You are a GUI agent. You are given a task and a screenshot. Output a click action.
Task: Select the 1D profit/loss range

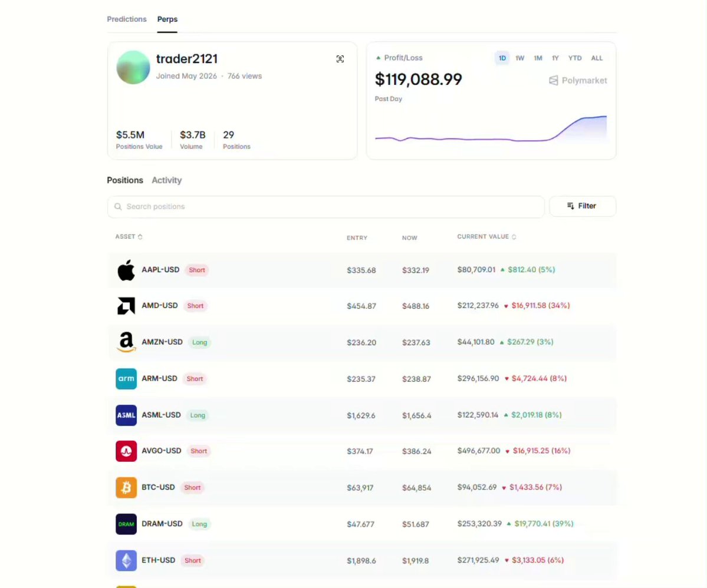(x=502, y=58)
